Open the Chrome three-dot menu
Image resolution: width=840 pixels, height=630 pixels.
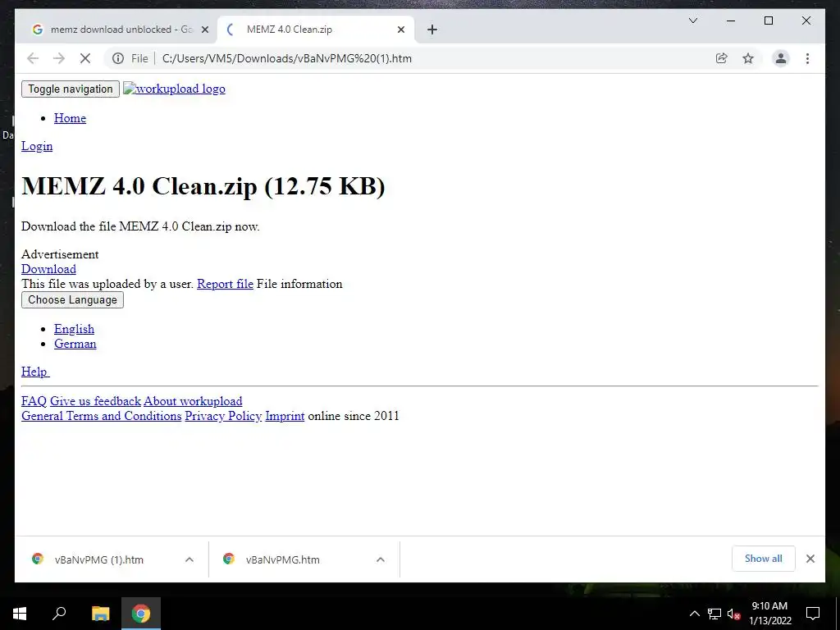point(807,58)
